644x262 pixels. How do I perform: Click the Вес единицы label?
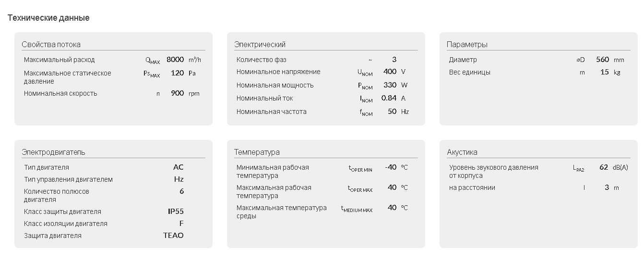tap(469, 72)
